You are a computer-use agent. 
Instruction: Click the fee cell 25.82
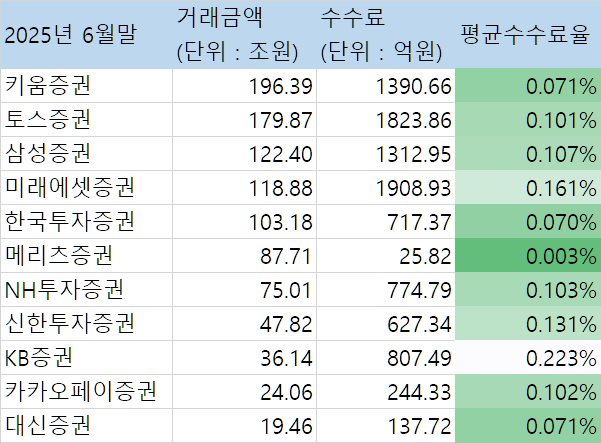(x=386, y=256)
